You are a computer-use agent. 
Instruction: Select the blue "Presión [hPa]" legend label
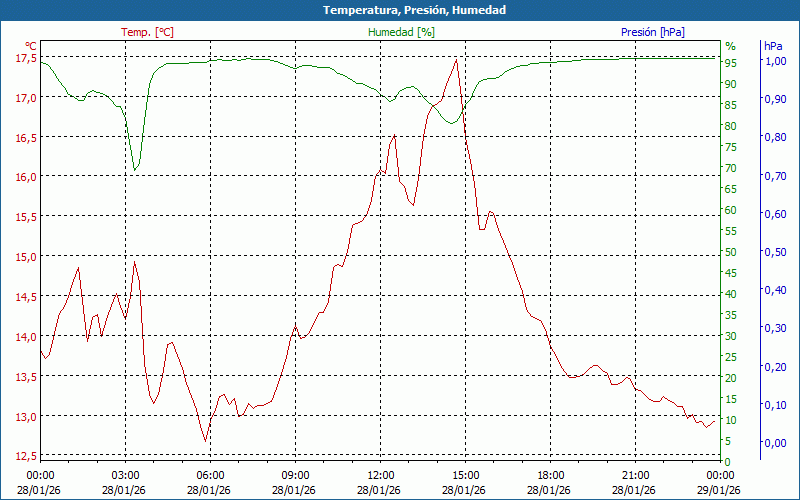[x=653, y=32]
